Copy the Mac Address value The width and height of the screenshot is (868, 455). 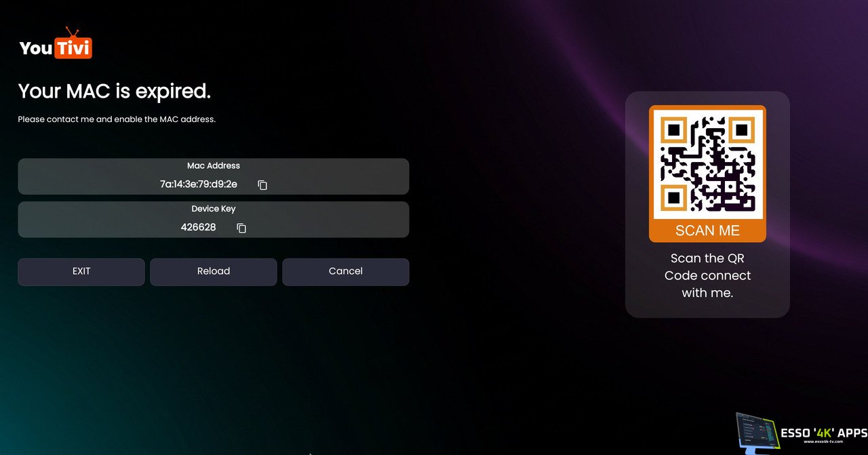click(262, 185)
